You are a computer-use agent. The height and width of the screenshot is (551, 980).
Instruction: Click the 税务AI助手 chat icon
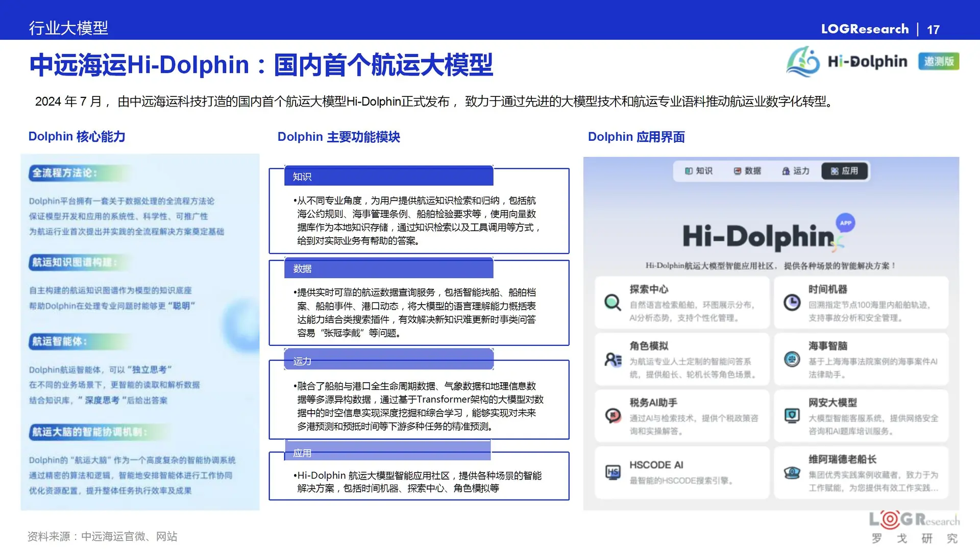tap(612, 416)
